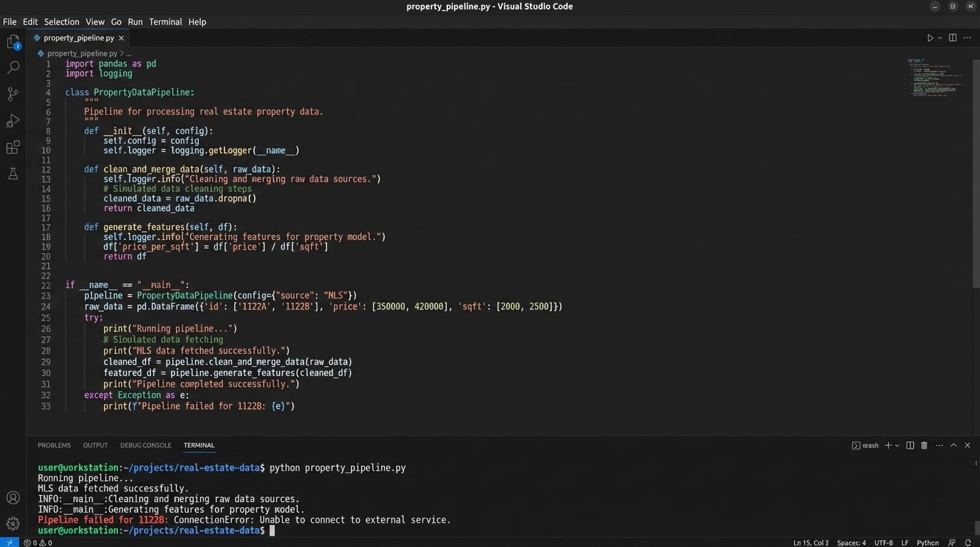Maximize the panel with the chevron-up toggle
980x547 pixels.
(954, 445)
